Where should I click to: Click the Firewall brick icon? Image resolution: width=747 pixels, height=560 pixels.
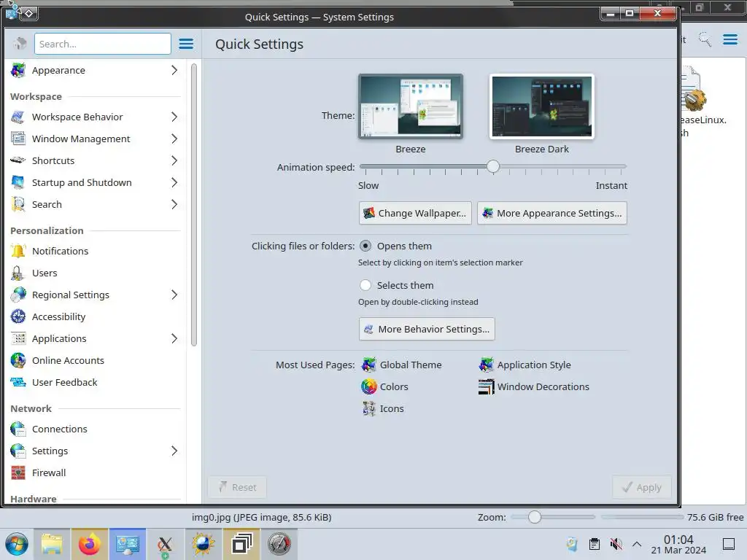18,472
